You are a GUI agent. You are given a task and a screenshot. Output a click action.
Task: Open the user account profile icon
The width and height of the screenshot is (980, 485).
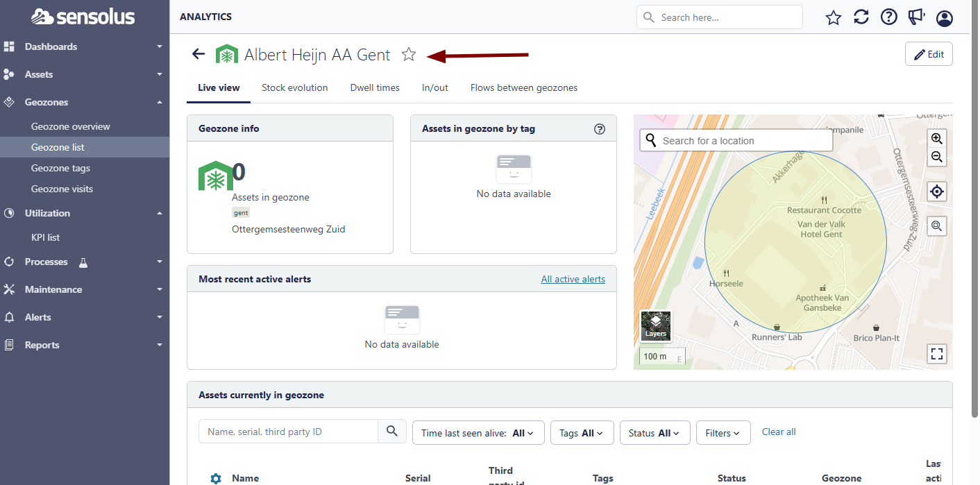945,18
